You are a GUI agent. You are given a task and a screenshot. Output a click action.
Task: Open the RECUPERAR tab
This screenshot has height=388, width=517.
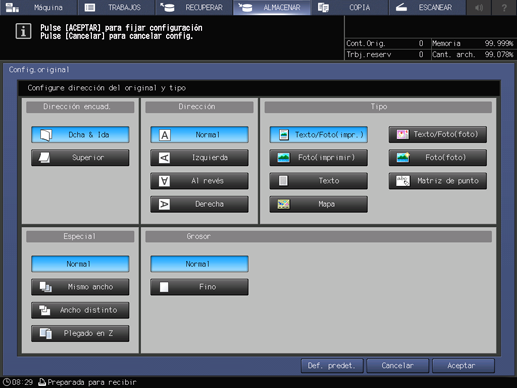[x=194, y=7]
